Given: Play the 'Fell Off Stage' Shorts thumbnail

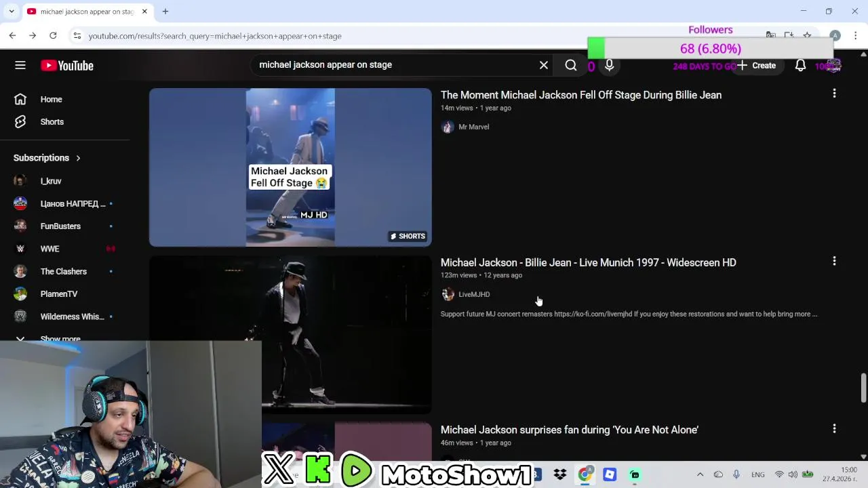Looking at the screenshot, I should [290, 167].
